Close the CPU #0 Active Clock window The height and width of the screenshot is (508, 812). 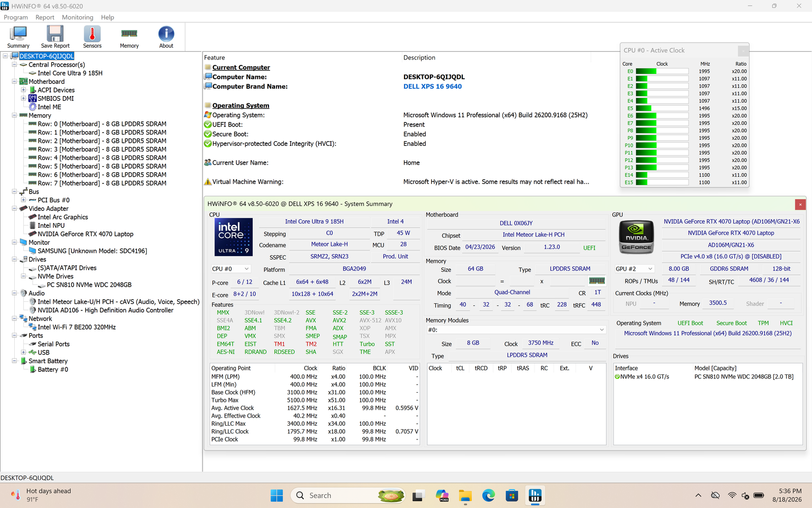[743, 50]
